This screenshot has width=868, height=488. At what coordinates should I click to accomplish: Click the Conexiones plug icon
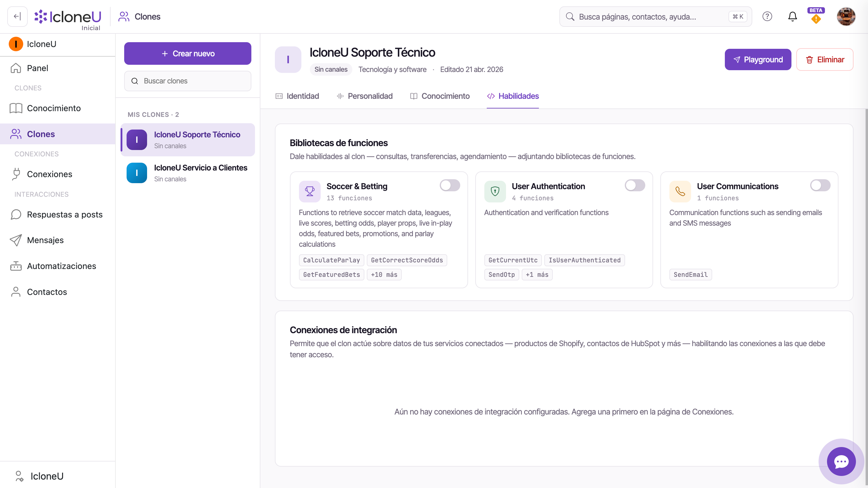click(x=16, y=174)
